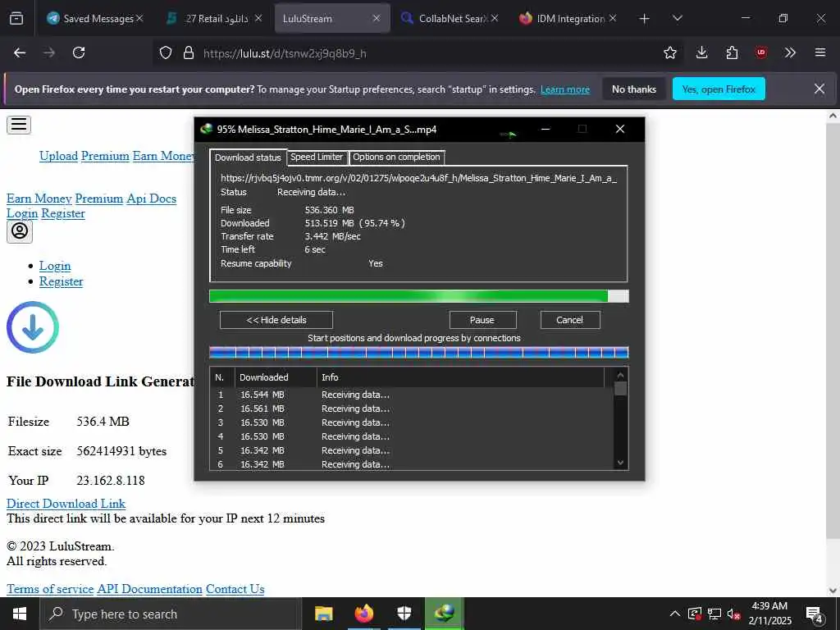This screenshot has height=630, width=840.
Task: Switch to the CollabNet Search tab
Action: [450, 18]
